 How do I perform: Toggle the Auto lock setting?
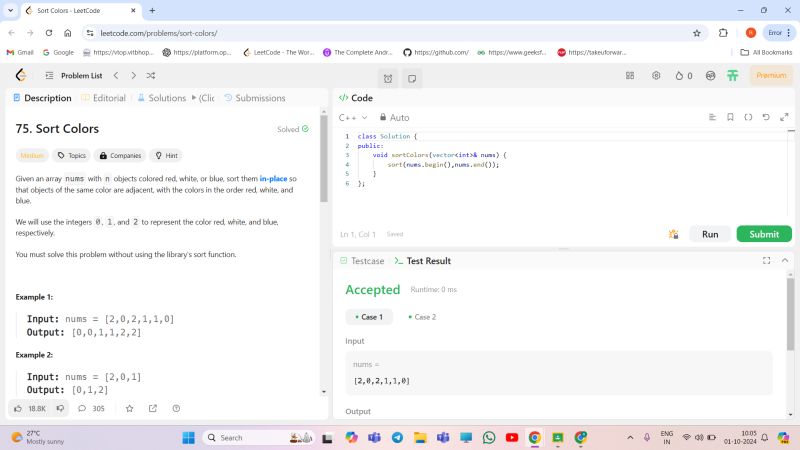pos(394,117)
